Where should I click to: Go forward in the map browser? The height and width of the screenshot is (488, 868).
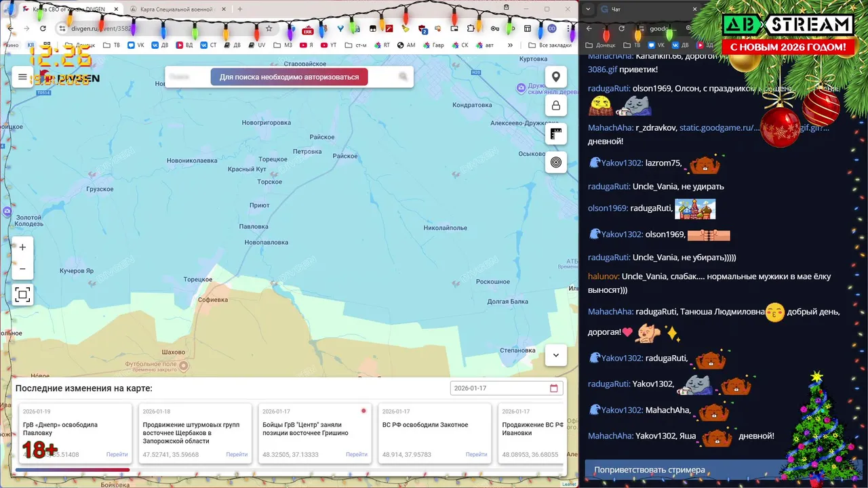pos(26,28)
